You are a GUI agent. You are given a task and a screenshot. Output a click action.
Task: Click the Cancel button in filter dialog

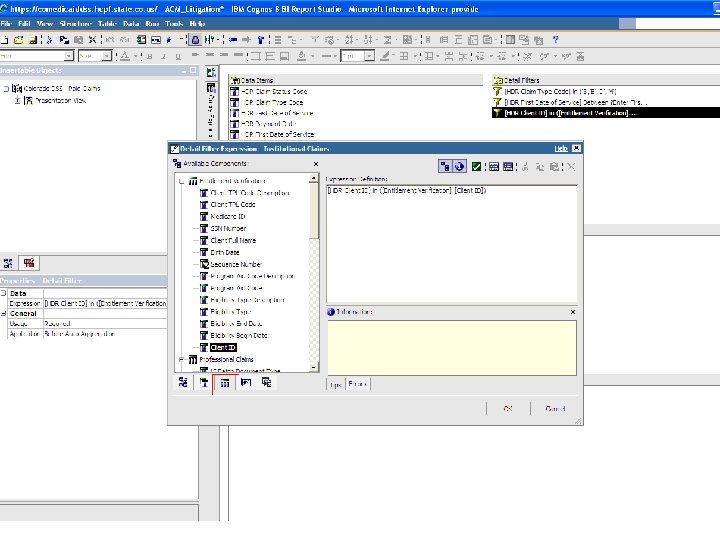click(x=555, y=408)
